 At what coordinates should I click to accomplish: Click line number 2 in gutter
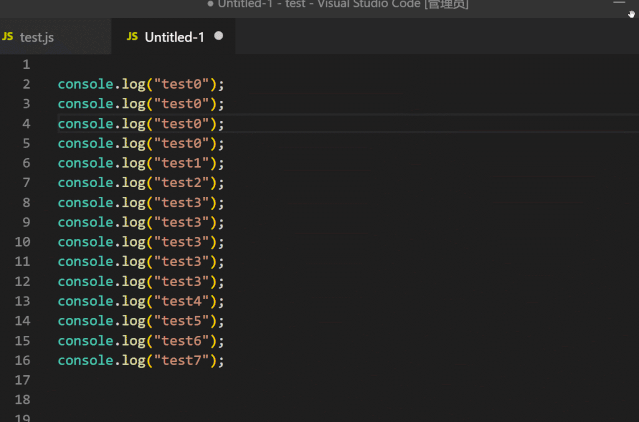26,84
